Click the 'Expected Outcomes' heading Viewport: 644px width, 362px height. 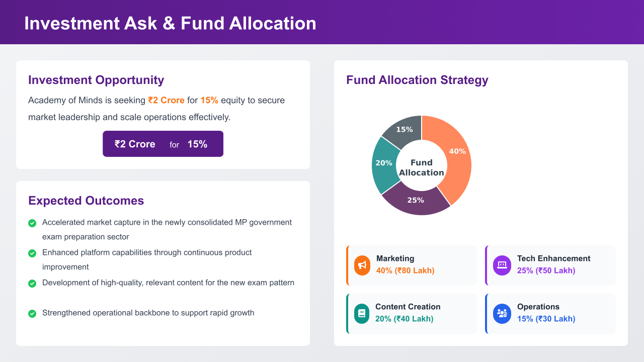pyautogui.click(x=86, y=201)
